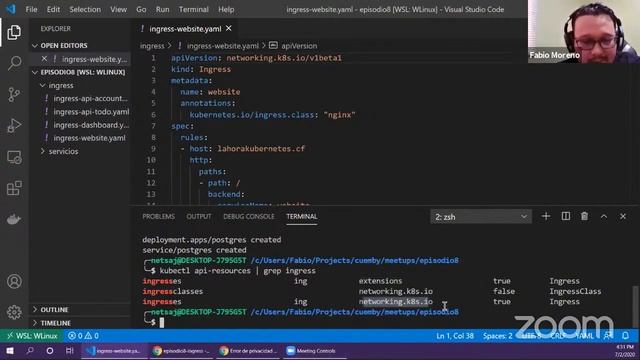This screenshot has width=640, height=360.
Task: Open the Manage gear settings icon
Action: coord(14,312)
